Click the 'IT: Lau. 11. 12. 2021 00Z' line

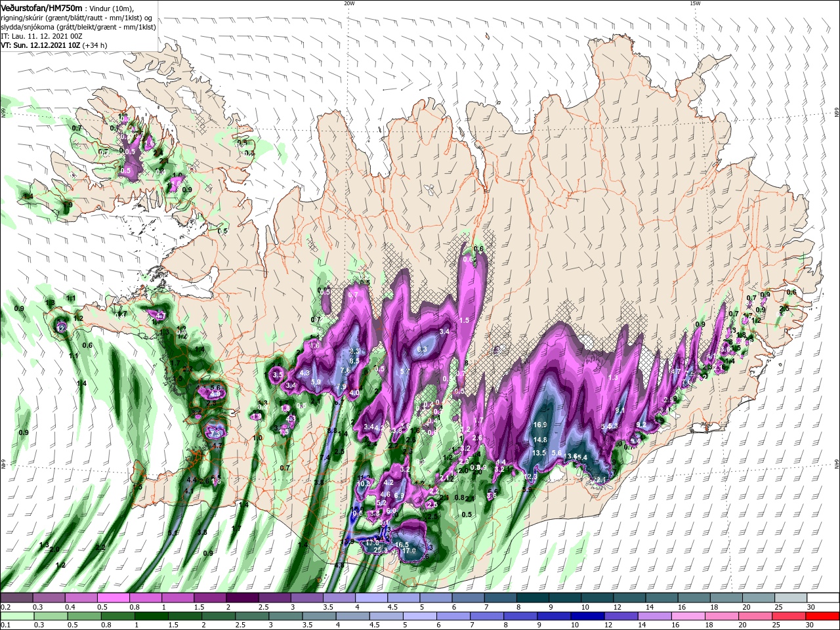click(41, 36)
